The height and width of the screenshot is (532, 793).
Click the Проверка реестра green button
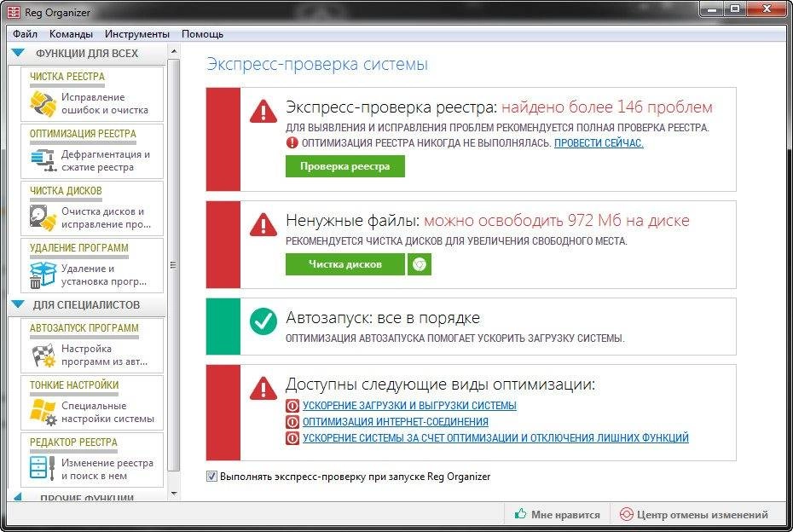(345, 166)
